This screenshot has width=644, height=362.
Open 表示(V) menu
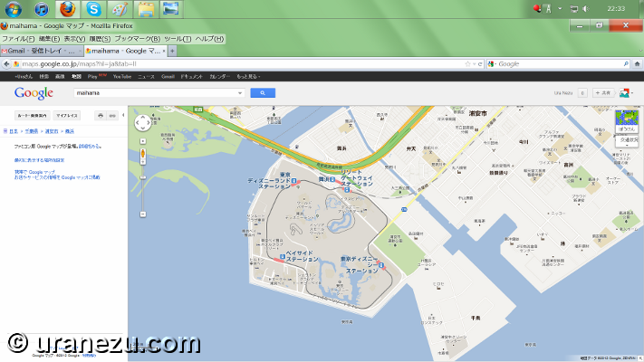click(x=74, y=39)
